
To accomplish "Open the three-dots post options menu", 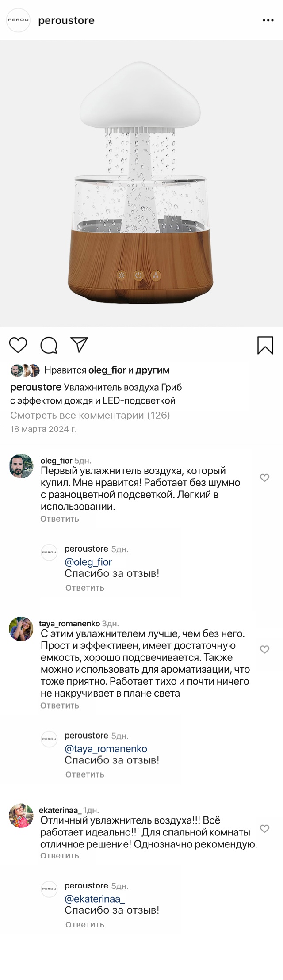I will (x=268, y=20).
